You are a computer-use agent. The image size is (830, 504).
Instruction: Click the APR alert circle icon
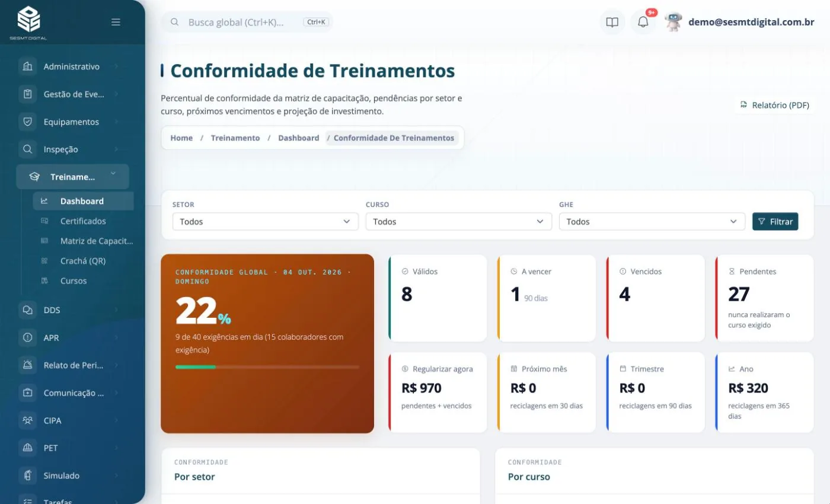click(x=27, y=337)
